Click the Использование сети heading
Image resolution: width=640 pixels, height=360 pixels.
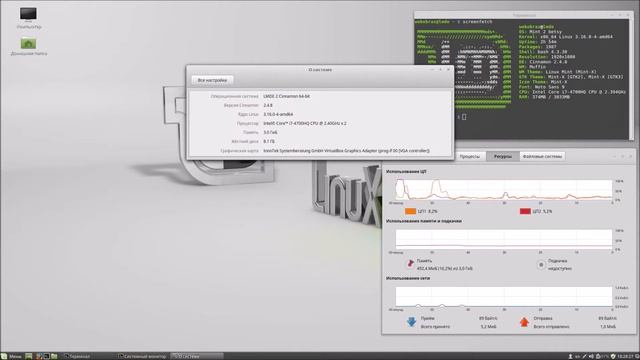click(408, 278)
